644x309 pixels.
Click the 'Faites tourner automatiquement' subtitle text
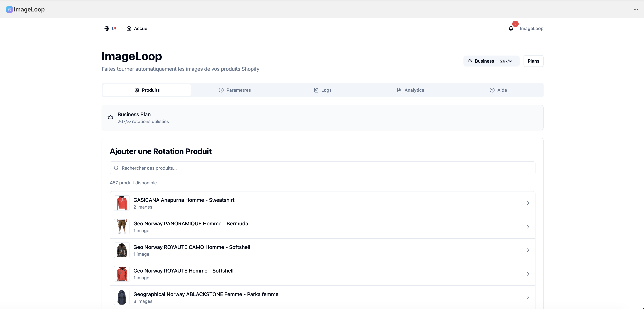pyautogui.click(x=181, y=69)
